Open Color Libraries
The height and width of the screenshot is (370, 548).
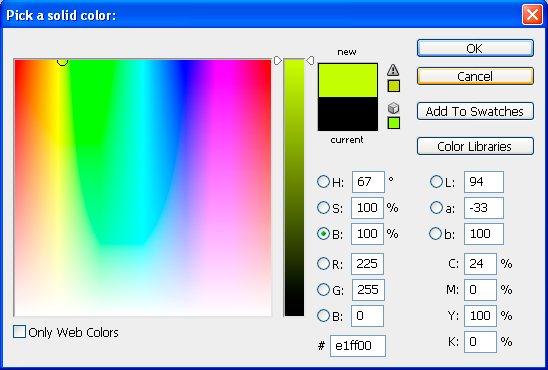475,146
